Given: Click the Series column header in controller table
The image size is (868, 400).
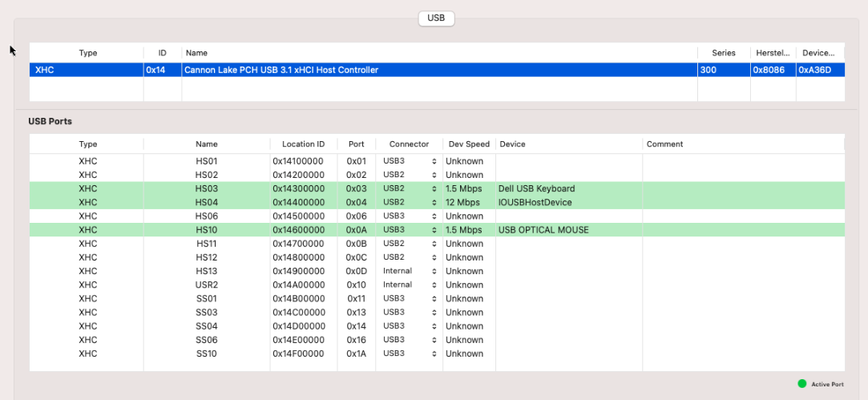Looking at the screenshot, I should (x=723, y=53).
